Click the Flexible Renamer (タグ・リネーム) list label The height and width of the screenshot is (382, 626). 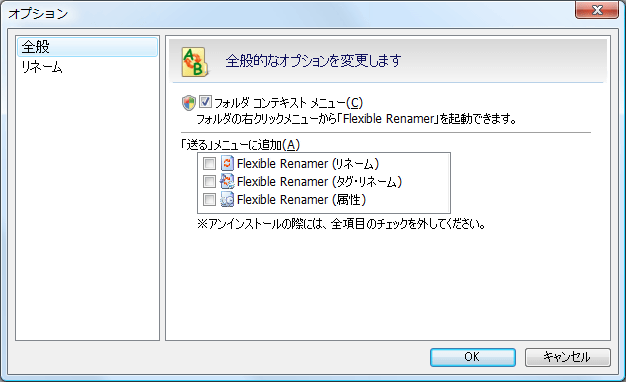[319, 182]
